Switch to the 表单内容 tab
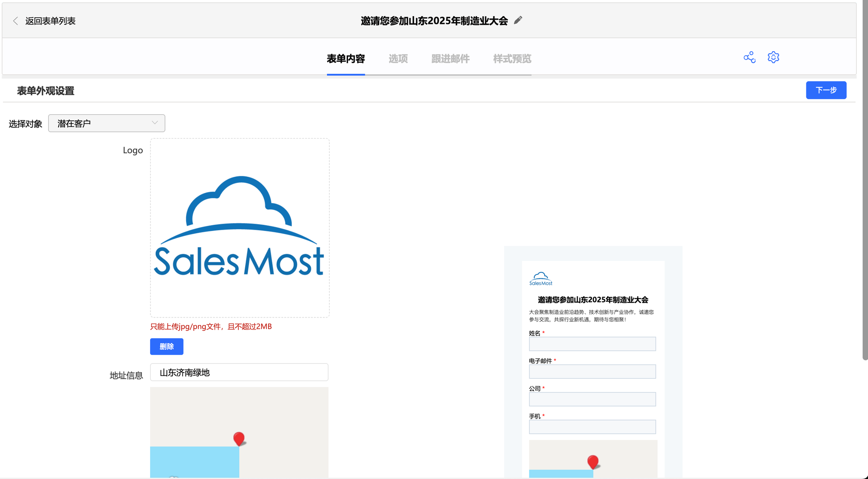This screenshot has height=479, width=868. 345,59
